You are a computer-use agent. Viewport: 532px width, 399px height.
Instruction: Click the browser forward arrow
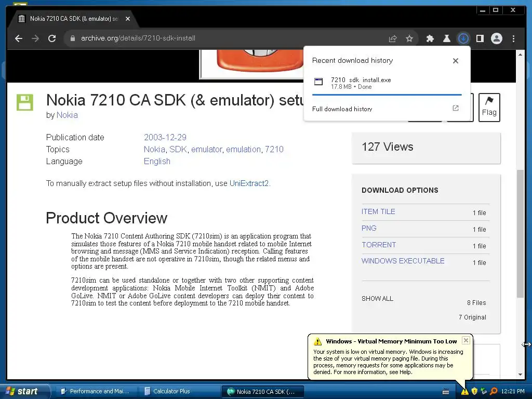click(35, 38)
